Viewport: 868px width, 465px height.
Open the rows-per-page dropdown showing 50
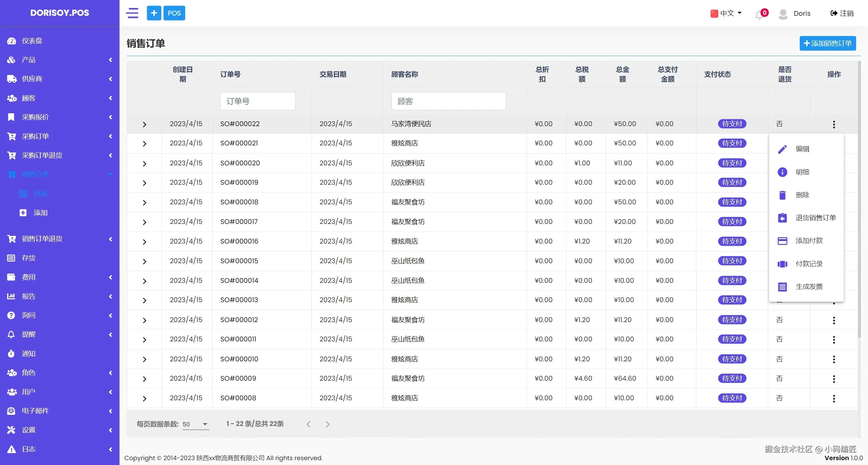(x=195, y=424)
